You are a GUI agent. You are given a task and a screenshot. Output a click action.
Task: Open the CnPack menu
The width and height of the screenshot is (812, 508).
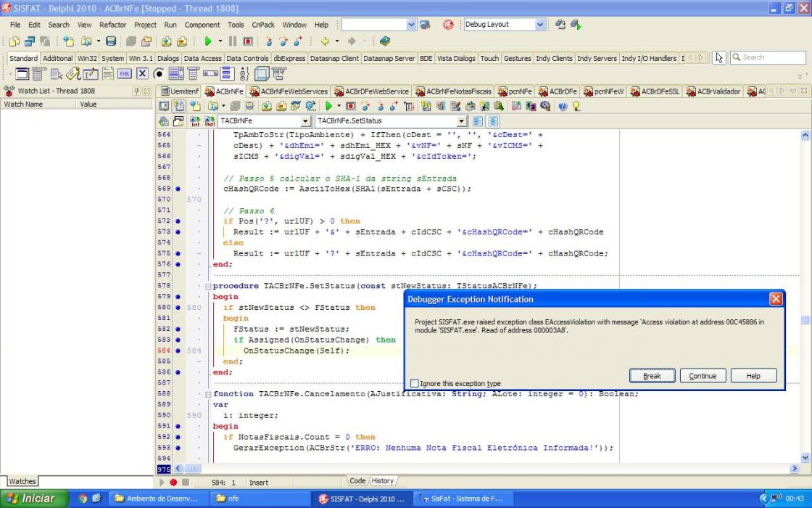(x=263, y=25)
